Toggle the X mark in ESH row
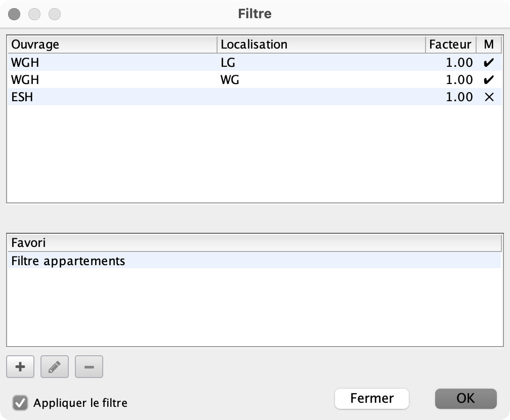The height and width of the screenshot is (420, 510). pyautogui.click(x=488, y=97)
